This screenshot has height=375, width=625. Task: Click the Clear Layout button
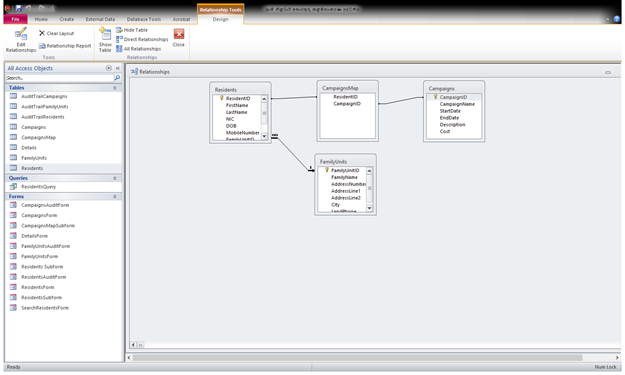click(56, 33)
